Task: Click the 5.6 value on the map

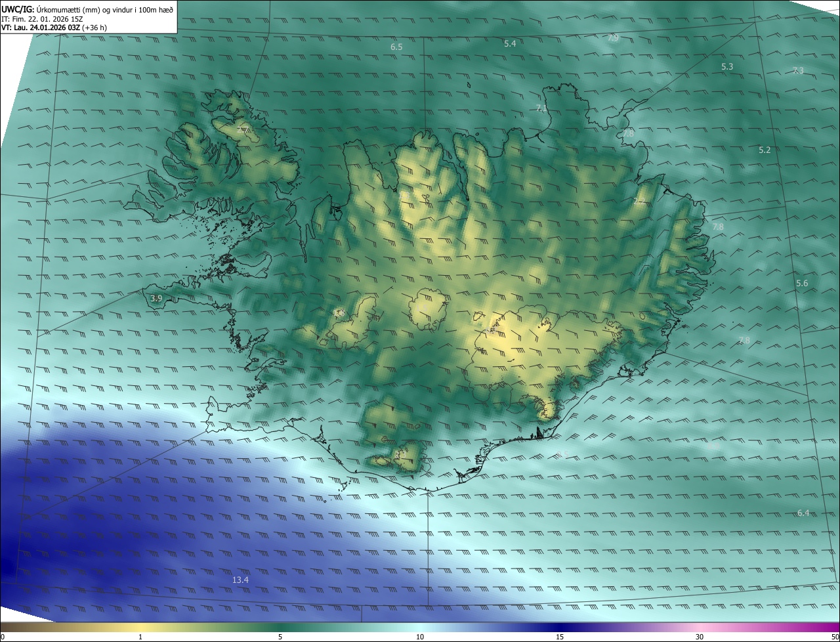Action: pos(802,284)
